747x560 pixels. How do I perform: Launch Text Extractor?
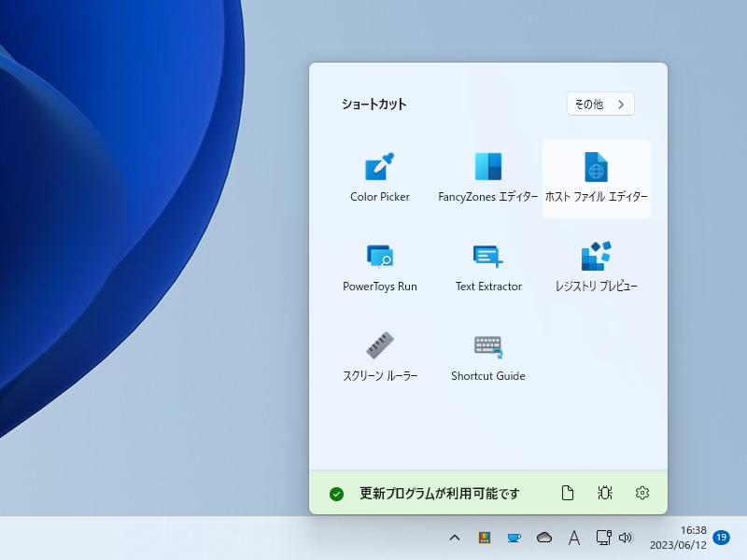point(487,268)
